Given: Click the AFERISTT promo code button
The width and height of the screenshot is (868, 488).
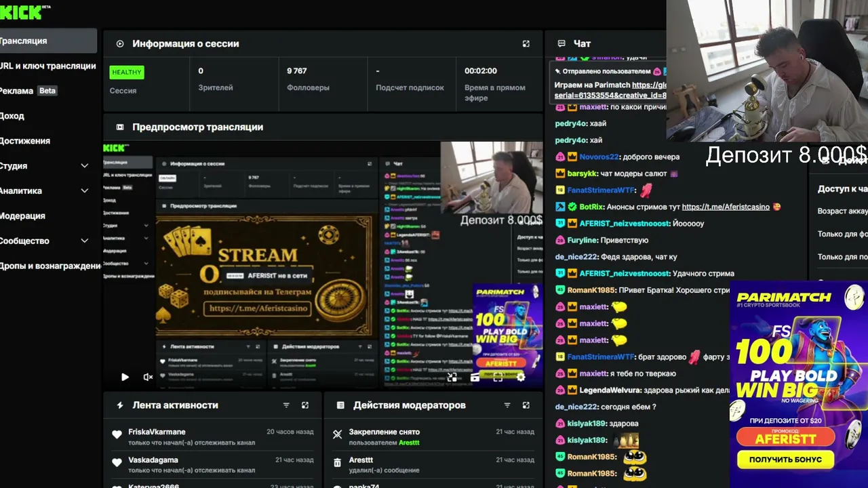Looking at the screenshot, I should (785, 438).
